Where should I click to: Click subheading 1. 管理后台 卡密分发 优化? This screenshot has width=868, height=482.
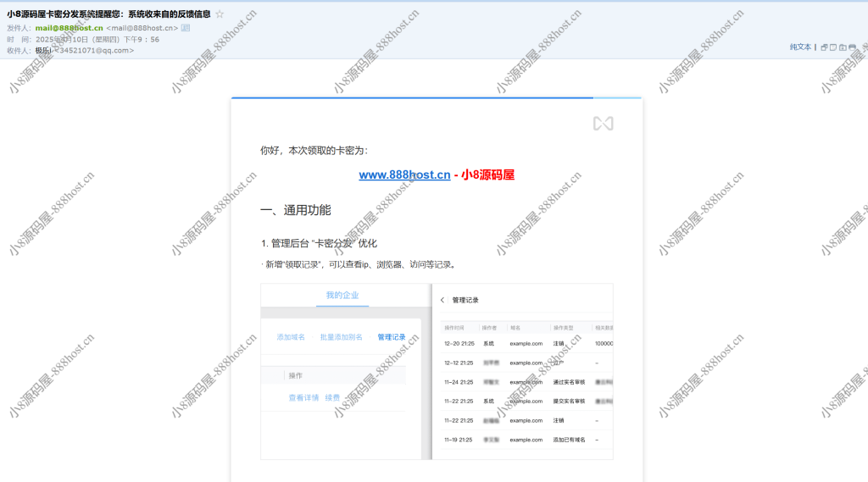[319, 243]
